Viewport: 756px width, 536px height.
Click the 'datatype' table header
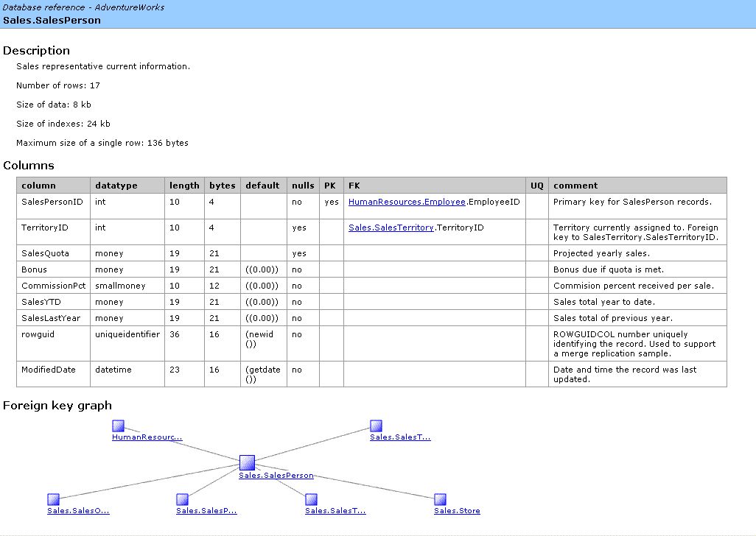[127, 186]
